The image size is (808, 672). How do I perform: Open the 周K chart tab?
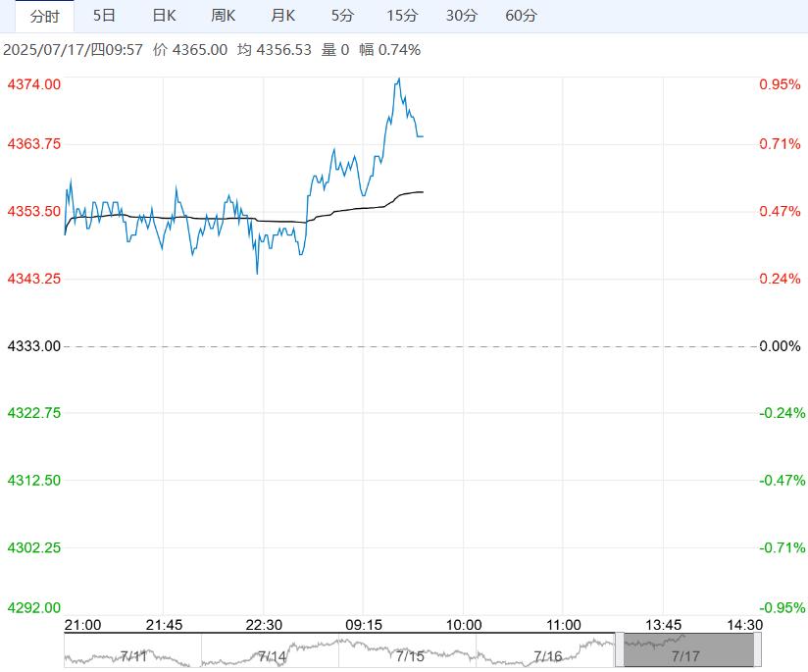click(224, 16)
